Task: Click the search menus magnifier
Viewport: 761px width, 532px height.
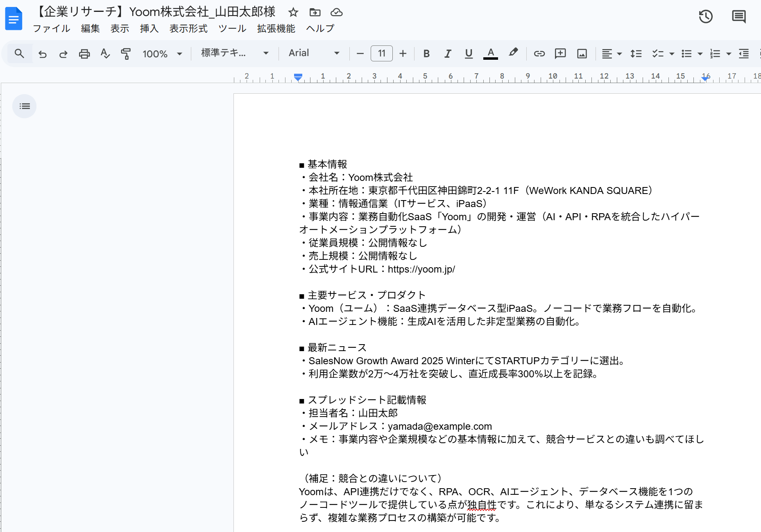Action: click(19, 54)
